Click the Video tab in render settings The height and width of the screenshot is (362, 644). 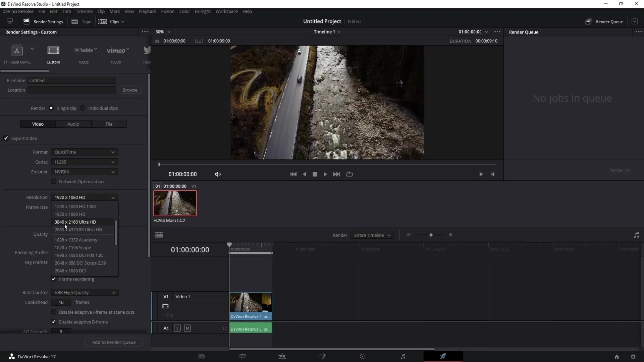38,124
